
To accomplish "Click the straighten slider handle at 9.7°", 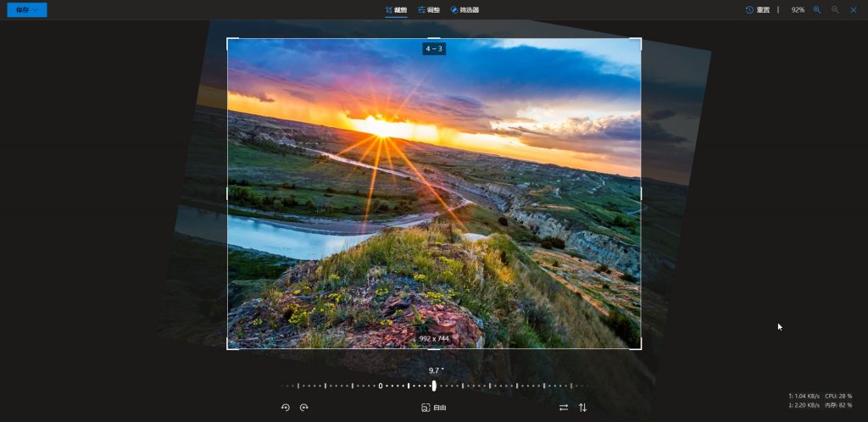I will (x=434, y=386).
